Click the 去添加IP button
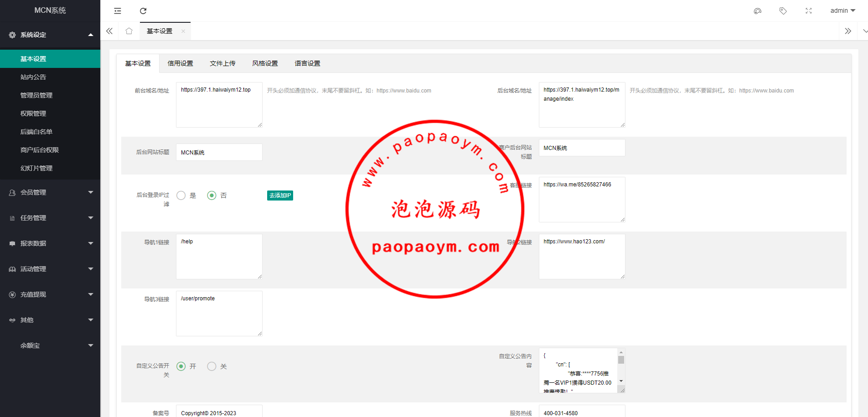The image size is (868, 417). [280, 196]
